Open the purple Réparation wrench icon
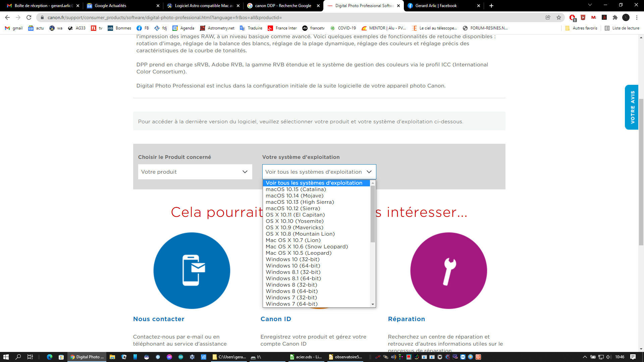 (x=448, y=270)
